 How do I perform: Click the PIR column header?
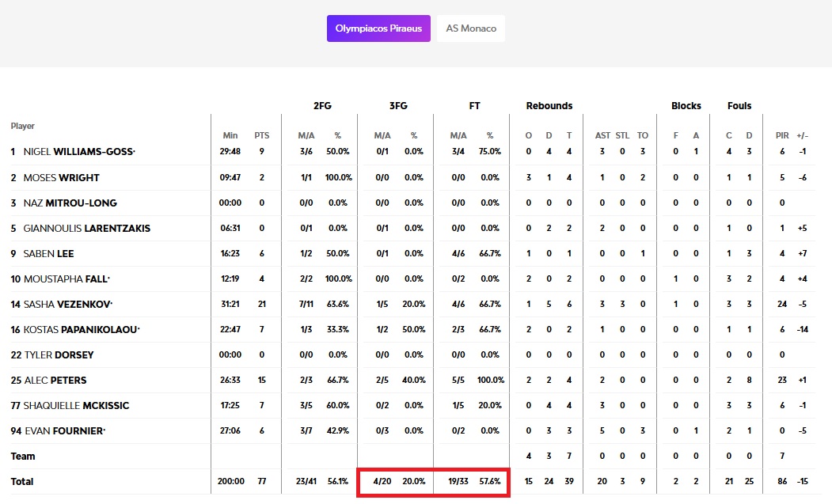[782, 135]
